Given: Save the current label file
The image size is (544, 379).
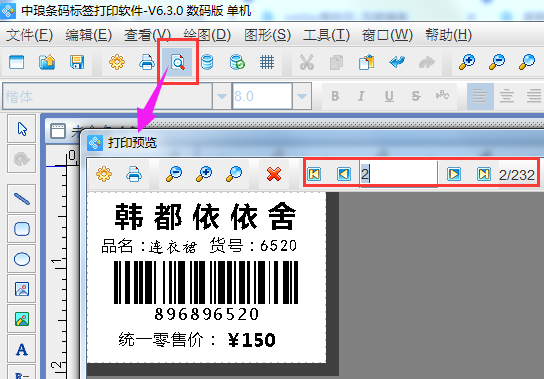Looking at the screenshot, I should [77, 62].
